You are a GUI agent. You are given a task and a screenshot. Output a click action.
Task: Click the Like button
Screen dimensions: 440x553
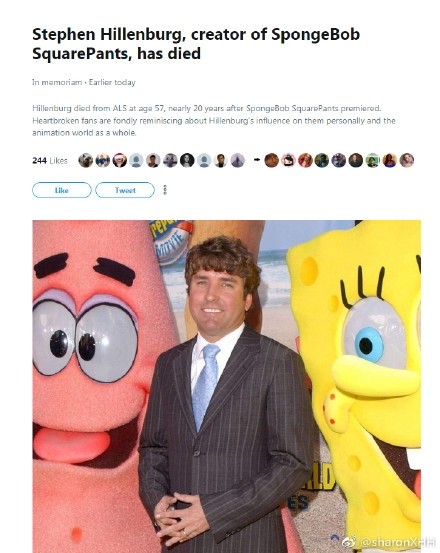[x=62, y=190]
